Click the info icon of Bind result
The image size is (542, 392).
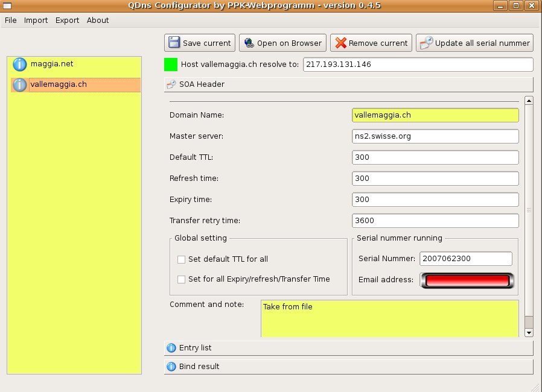click(171, 367)
